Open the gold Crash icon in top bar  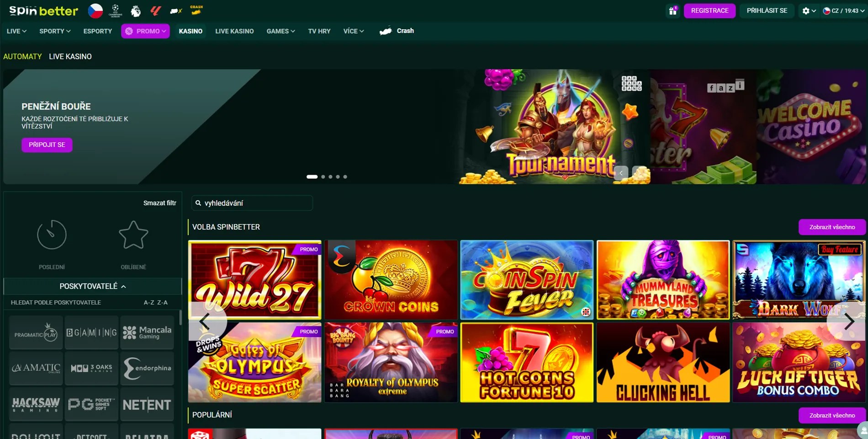coord(196,10)
